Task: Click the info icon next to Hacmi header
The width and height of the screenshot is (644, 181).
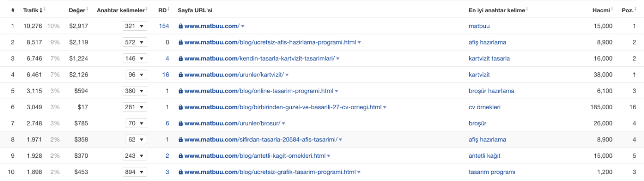Action: (x=611, y=9)
